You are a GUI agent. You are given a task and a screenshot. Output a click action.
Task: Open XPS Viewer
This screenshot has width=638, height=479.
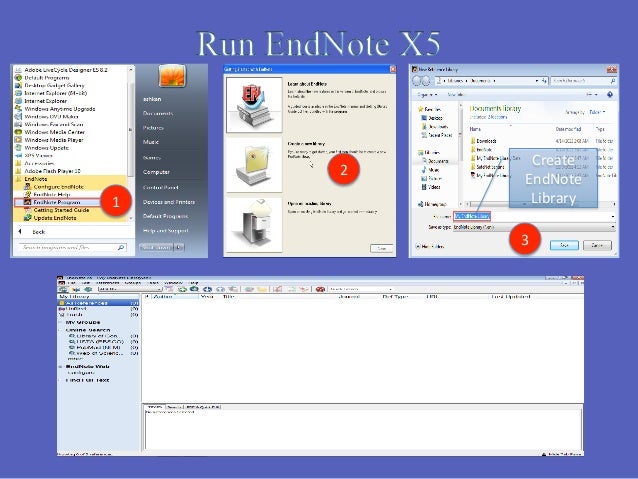(x=38, y=155)
